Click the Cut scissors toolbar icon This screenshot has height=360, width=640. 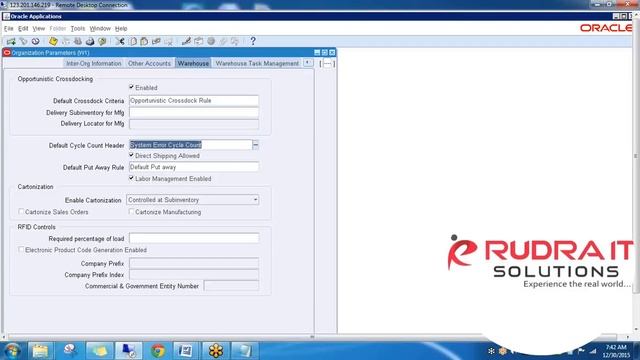tap(120, 41)
